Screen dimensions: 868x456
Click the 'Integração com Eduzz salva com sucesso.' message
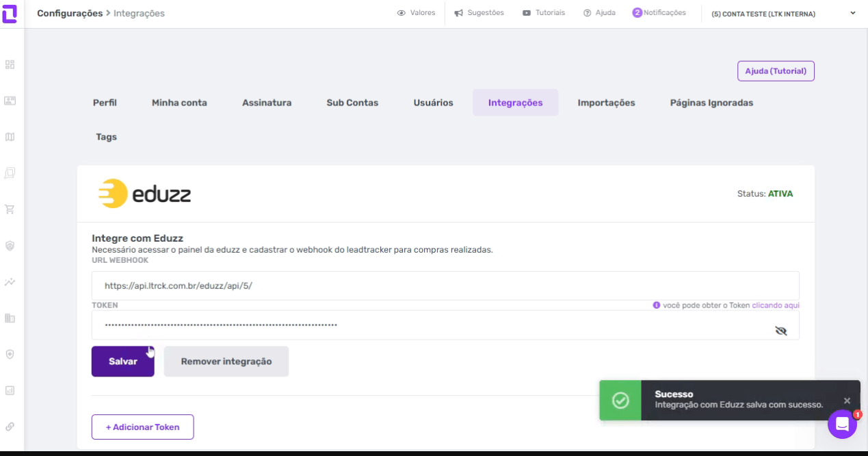[739, 405]
